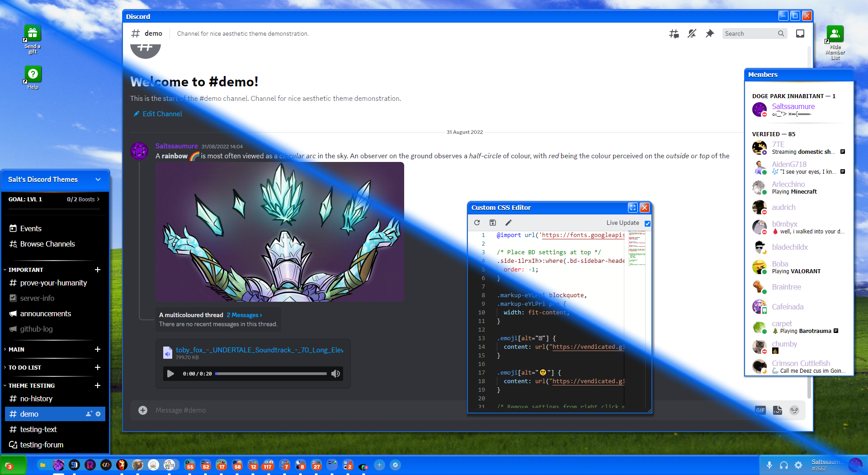Click the reload icon in CSS Editor
The height and width of the screenshot is (475, 868).
[477, 223]
